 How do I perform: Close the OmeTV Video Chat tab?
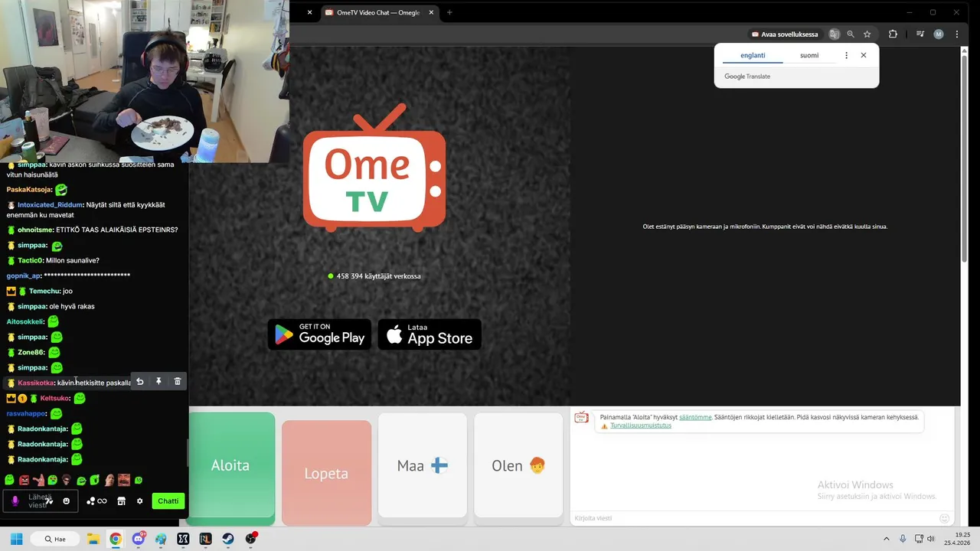(432, 12)
